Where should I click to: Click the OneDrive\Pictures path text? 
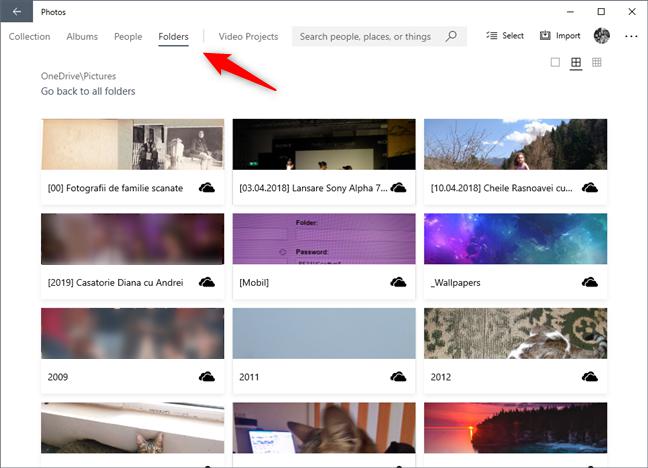pyautogui.click(x=78, y=76)
